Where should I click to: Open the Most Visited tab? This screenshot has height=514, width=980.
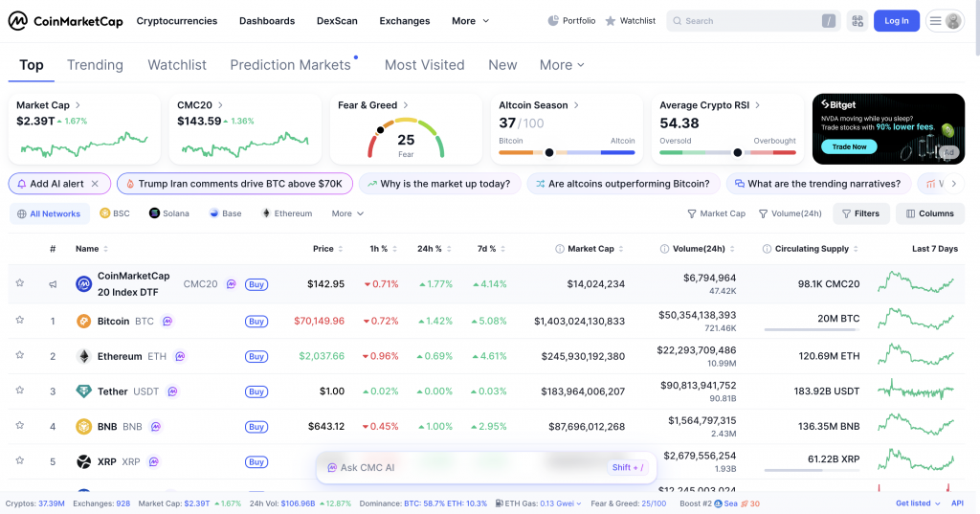(x=424, y=65)
